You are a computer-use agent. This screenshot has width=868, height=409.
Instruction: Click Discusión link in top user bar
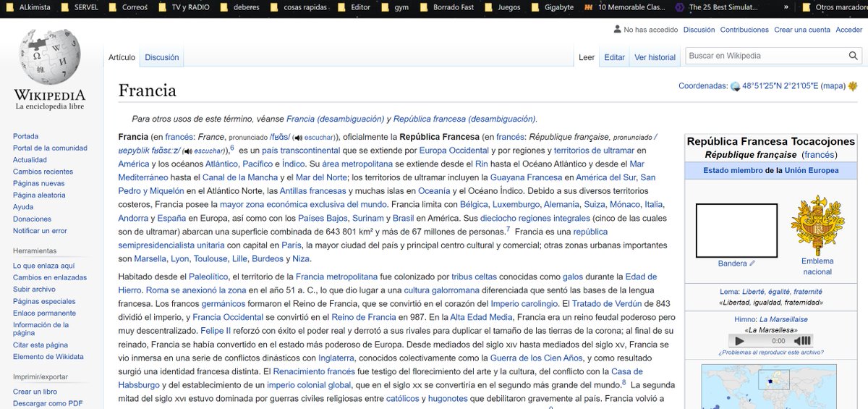pos(699,30)
